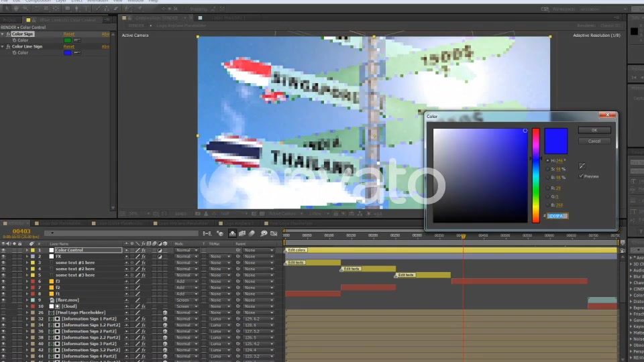Toggle the fx switch on the Color Control layer
The width and height of the screenshot is (644, 362).
[x=144, y=250]
